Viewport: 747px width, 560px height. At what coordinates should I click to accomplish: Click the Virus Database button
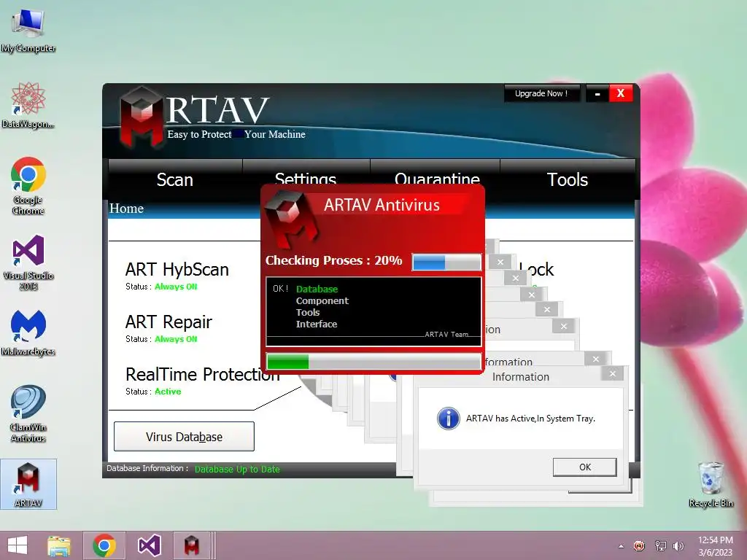click(x=184, y=437)
